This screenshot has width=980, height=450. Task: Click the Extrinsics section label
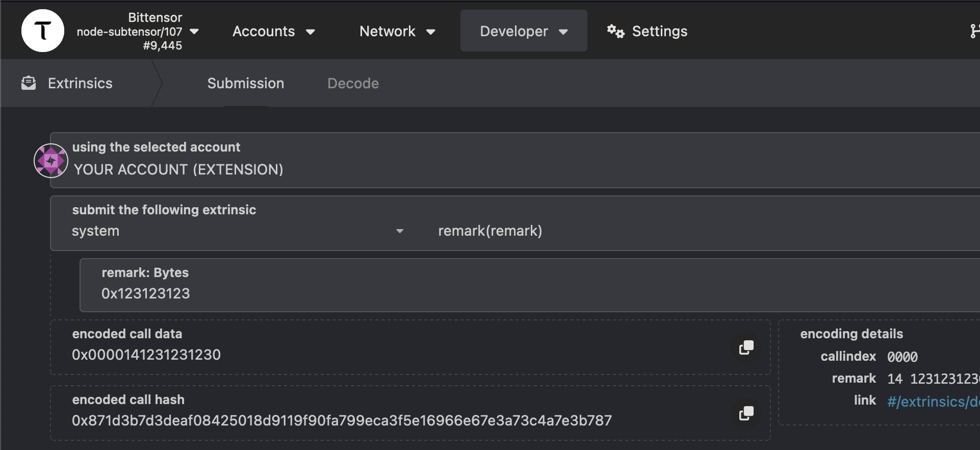(80, 83)
